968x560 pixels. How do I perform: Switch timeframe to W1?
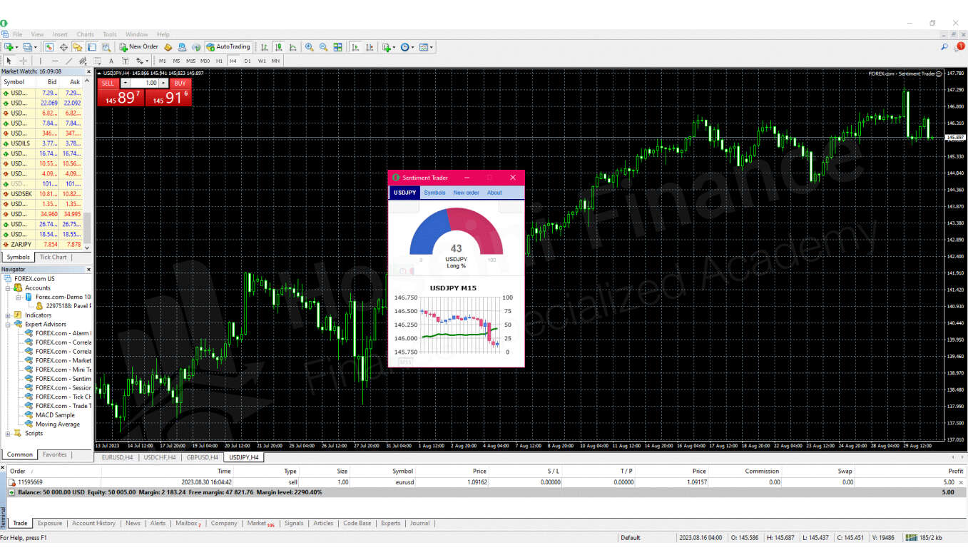[262, 61]
